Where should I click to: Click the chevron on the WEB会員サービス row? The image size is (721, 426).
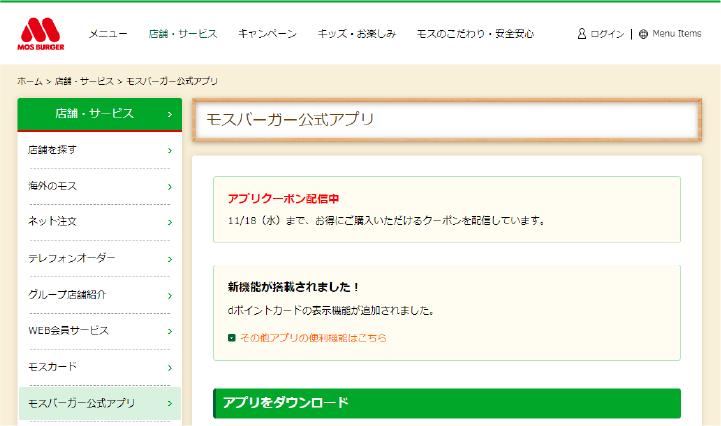pyautogui.click(x=170, y=332)
